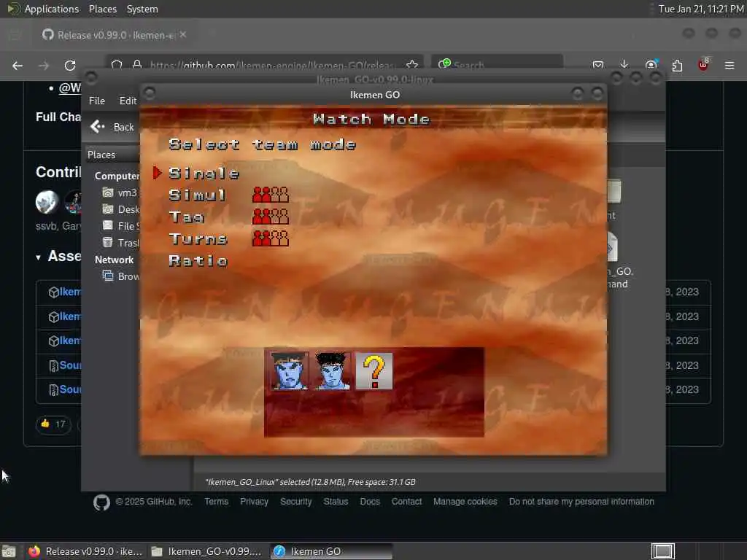The width and height of the screenshot is (747, 560).
Task: Select Ratio team mode option
Action: click(198, 260)
